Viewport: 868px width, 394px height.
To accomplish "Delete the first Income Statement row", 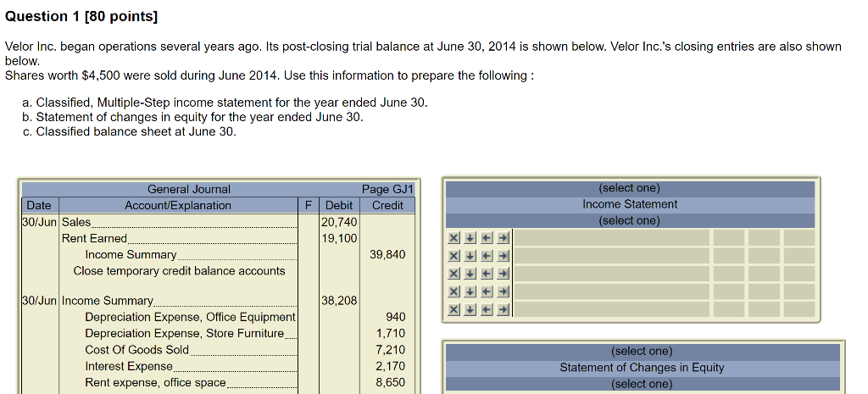I will coord(453,238).
